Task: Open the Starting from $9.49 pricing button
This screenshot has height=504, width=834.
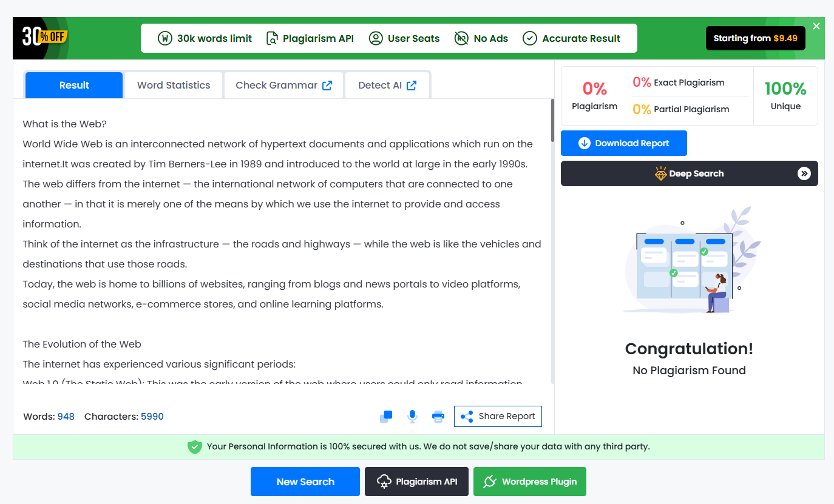Action: coord(756,38)
